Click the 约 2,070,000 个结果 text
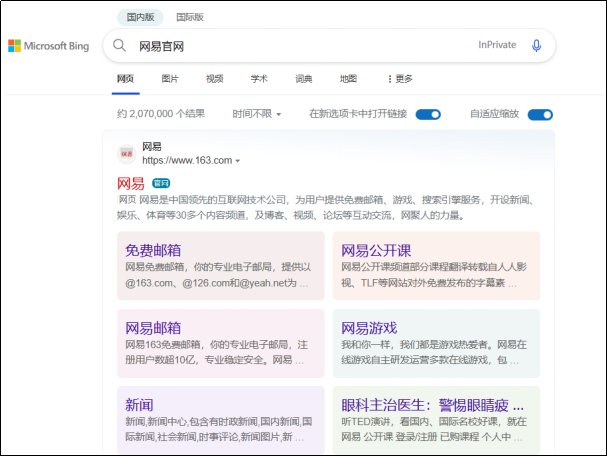 point(161,114)
